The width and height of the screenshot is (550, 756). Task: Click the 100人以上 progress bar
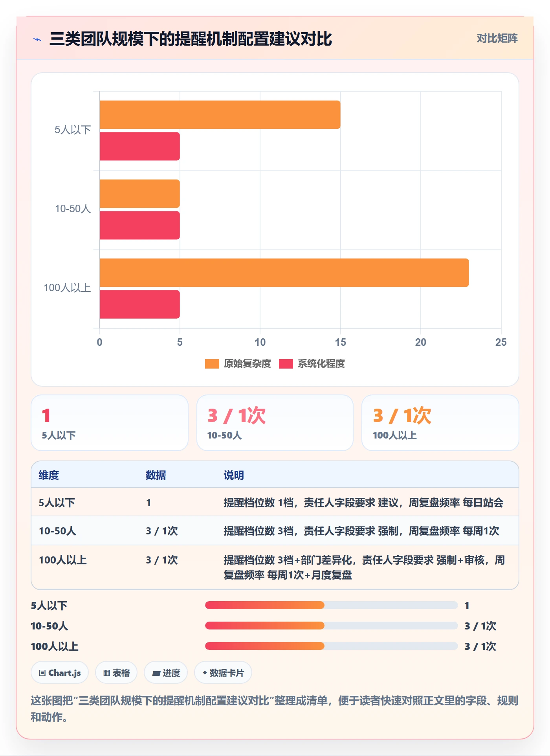click(x=331, y=646)
